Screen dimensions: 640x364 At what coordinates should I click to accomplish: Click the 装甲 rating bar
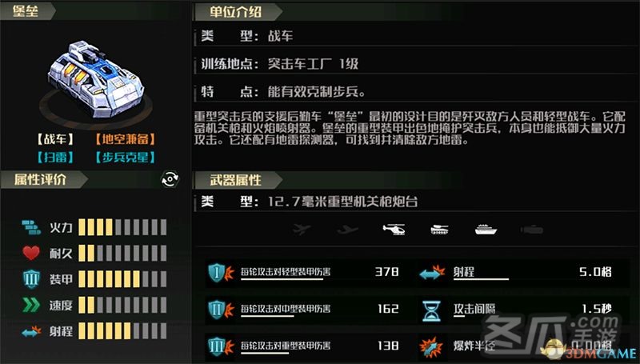coord(122,279)
